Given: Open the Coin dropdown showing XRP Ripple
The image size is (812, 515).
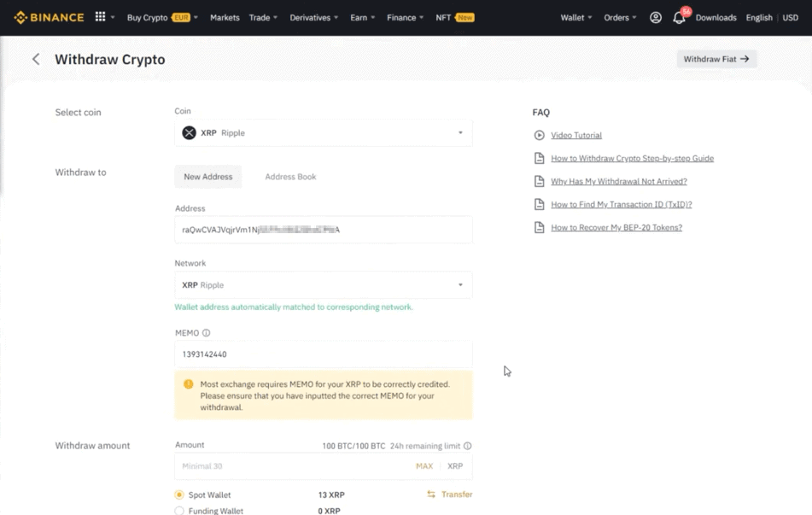Looking at the screenshot, I should click(323, 132).
